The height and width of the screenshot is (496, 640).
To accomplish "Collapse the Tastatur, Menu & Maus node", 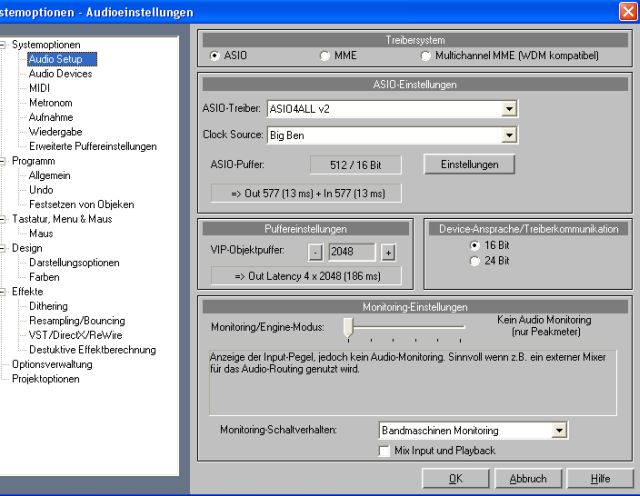I will [2, 219].
